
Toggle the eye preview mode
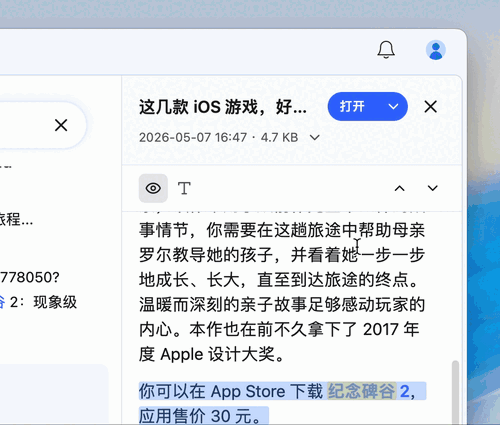(x=153, y=188)
